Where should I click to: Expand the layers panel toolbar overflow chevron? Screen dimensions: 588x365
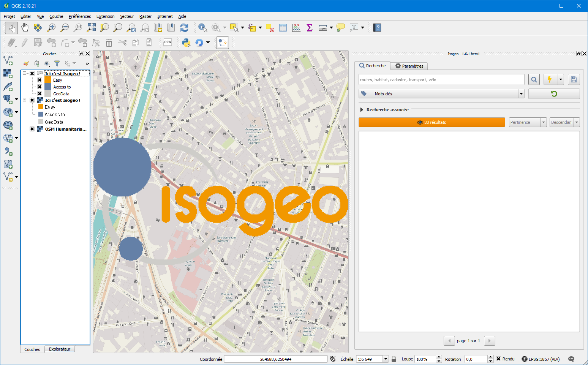click(87, 63)
